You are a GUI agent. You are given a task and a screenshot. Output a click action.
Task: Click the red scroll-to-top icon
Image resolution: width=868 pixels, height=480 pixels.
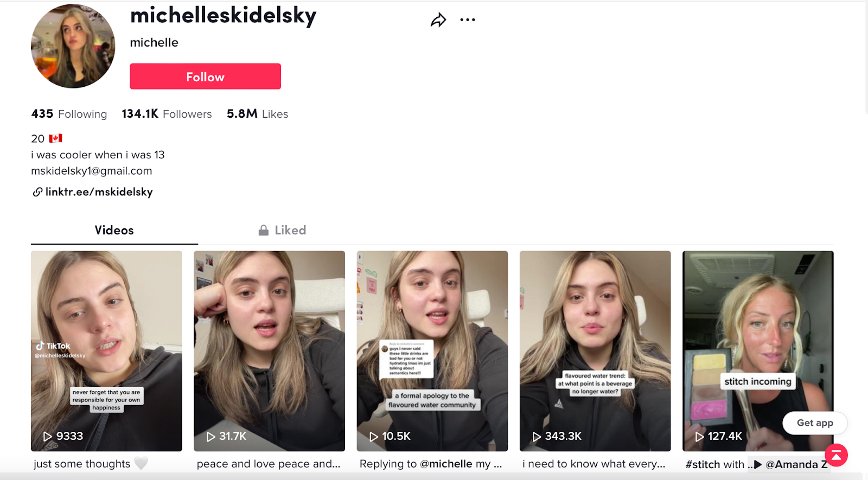(x=836, y=455)
